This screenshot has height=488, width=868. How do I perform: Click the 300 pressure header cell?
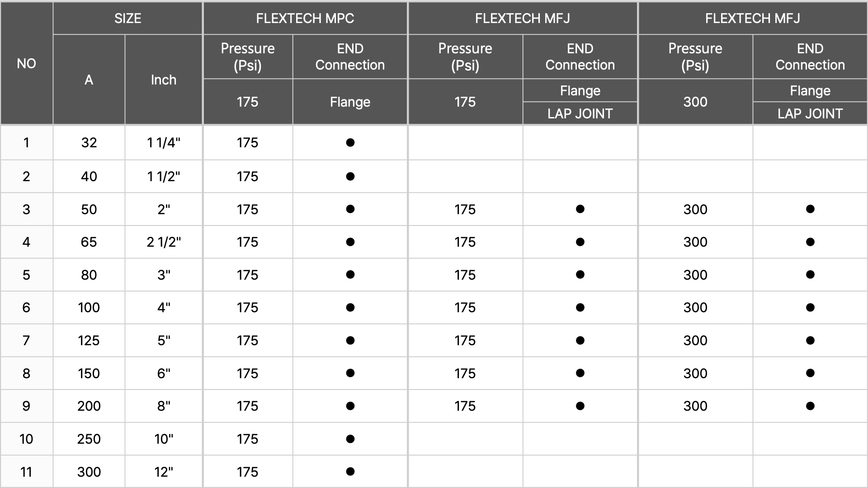pos(695,102)
